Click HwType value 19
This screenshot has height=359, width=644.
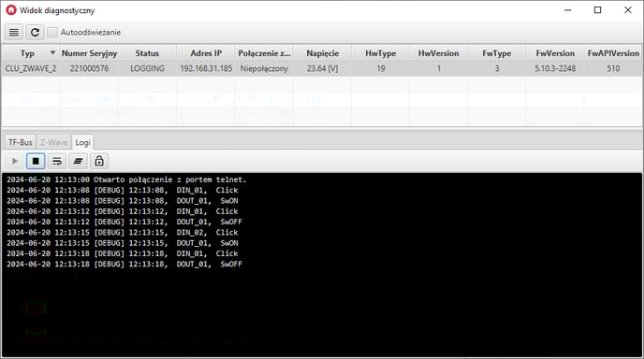(x=380, y=68)
